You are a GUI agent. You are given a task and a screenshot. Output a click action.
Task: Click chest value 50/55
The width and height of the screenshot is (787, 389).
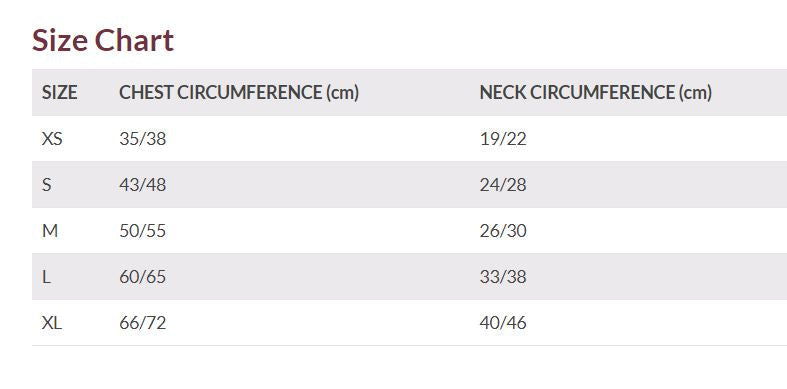click(x=143, y=231)
